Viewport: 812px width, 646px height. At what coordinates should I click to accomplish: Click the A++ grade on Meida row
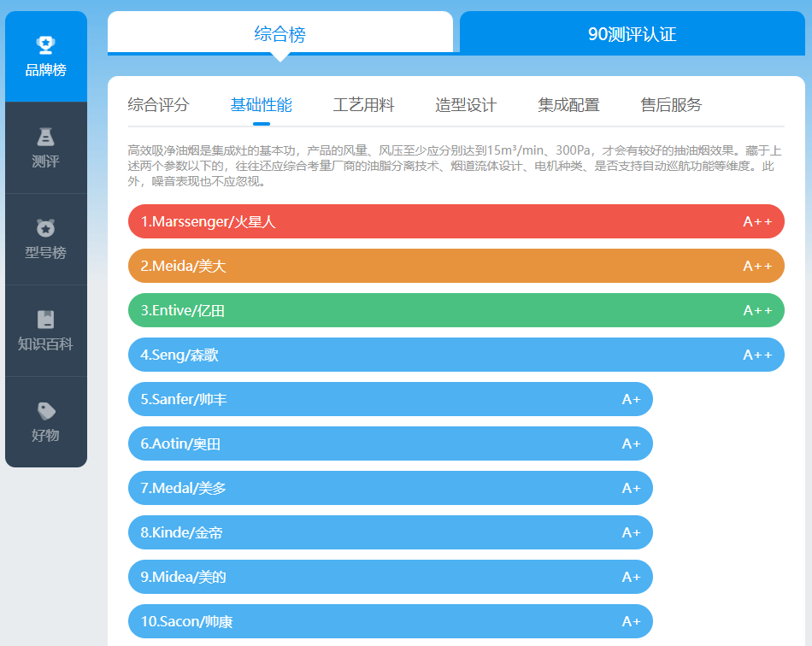coord(757,266)
